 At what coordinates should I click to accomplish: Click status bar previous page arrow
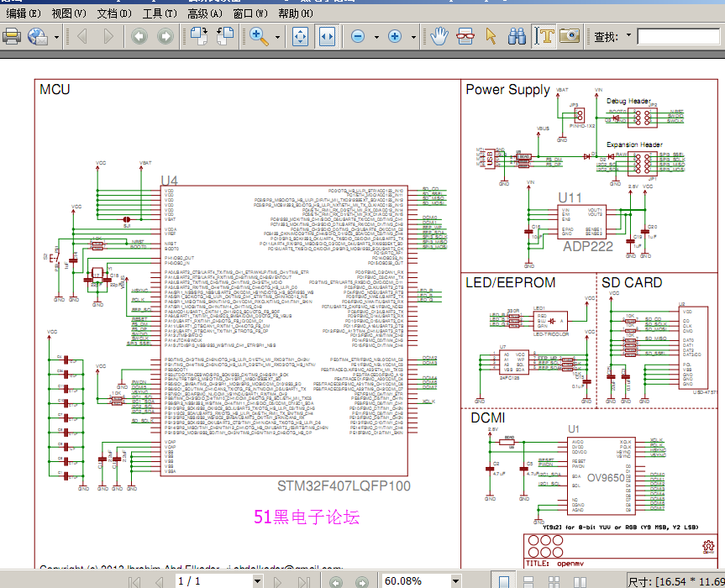(160, 581)
